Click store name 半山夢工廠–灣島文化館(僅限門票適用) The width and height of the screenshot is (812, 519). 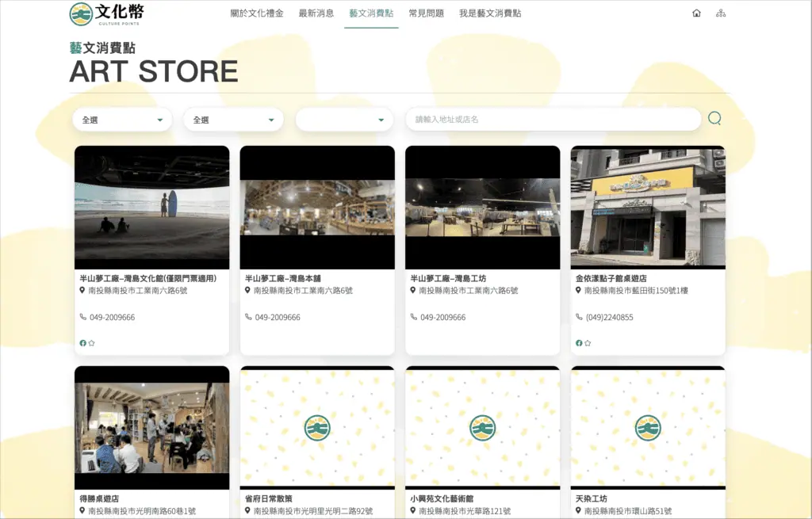point(148,278)
